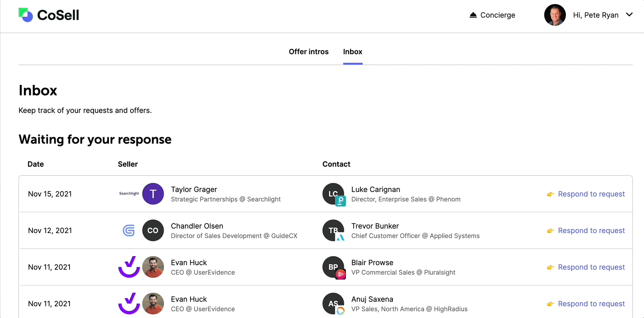The height and width of the screenshot is (318, 644).
Task: Click the Nov 12, 2021 date cell
Action: point(50,230)
